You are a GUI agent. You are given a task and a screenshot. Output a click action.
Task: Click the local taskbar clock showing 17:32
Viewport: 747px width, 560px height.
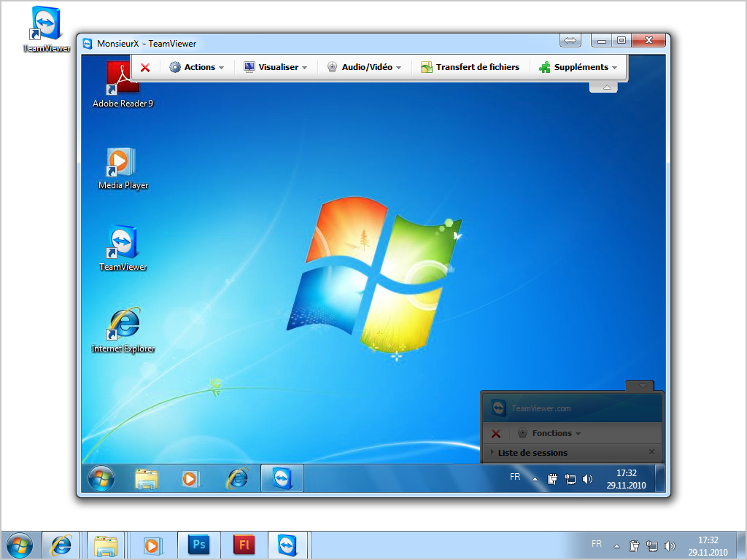708,545
